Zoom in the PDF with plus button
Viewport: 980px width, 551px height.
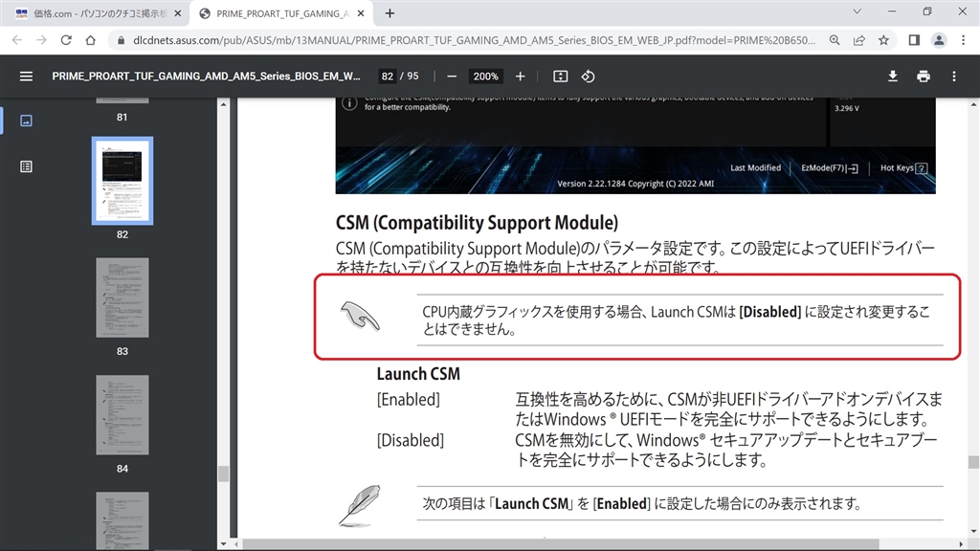(520, 77)
